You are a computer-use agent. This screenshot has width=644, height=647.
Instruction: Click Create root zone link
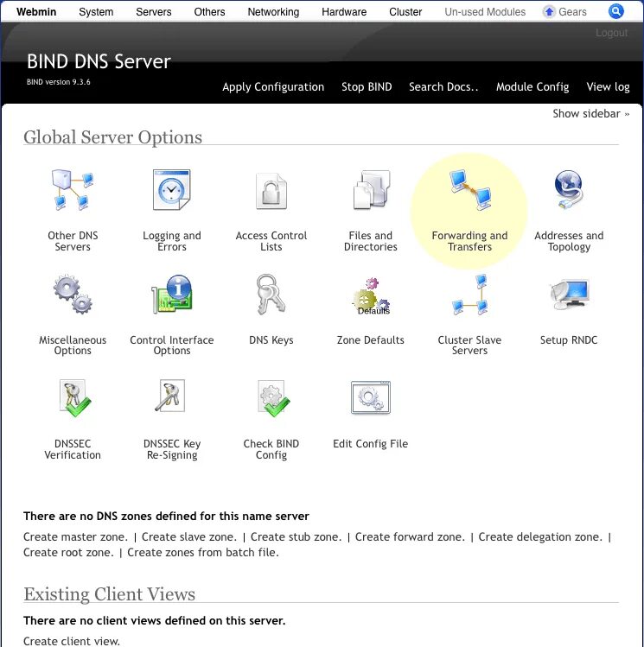click(68, 553)
